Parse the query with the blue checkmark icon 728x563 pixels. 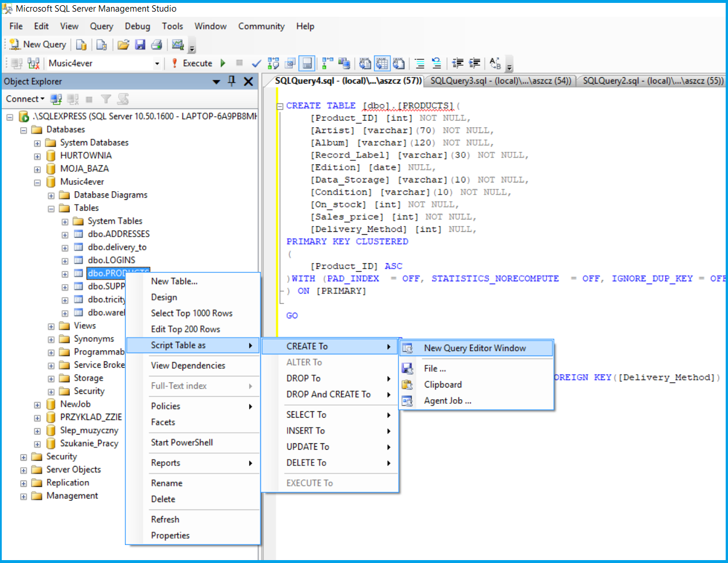coord(256,63)
